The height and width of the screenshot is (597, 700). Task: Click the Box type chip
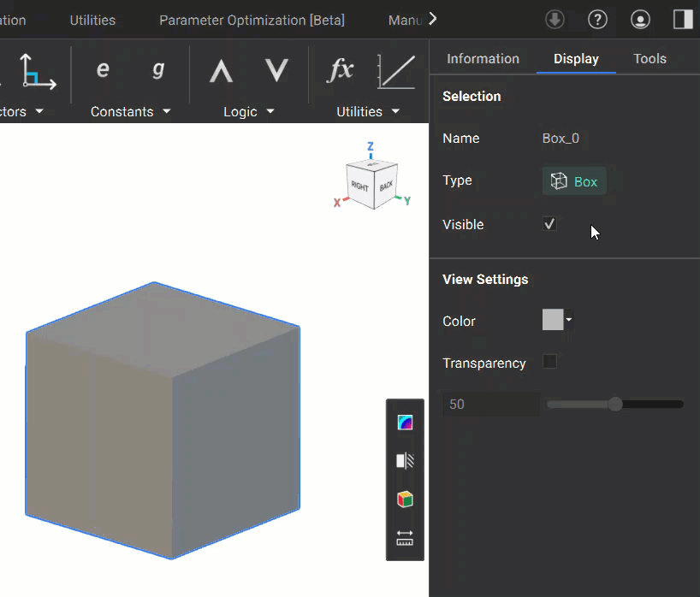(574, 181)
